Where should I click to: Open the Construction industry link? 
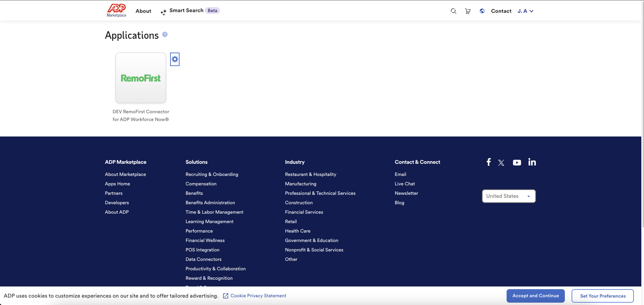pos(299,203)
